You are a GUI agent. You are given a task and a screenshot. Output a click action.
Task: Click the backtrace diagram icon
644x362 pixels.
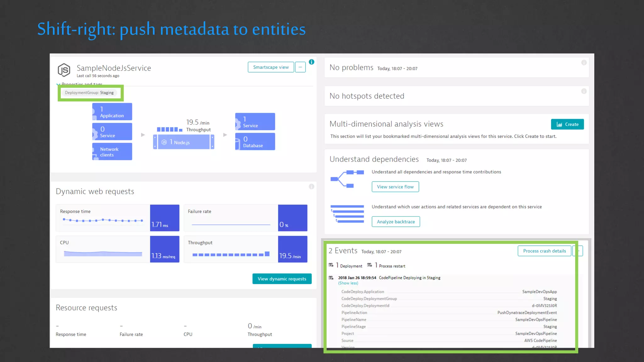(x=347, y=214)
